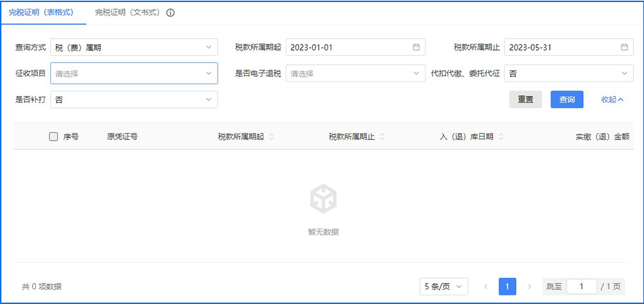
Task: Click the 重置 button
Action: pyautogui.click(x=525, y=99)
